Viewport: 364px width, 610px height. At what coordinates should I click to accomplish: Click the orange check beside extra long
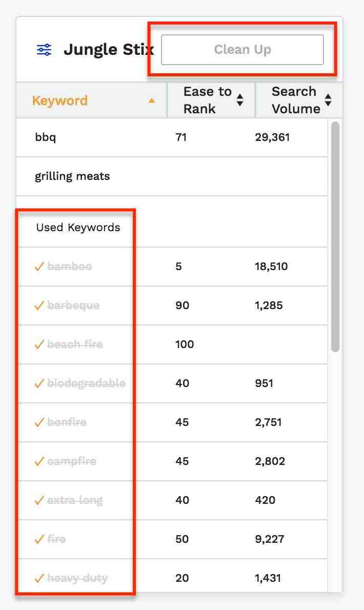39,500
